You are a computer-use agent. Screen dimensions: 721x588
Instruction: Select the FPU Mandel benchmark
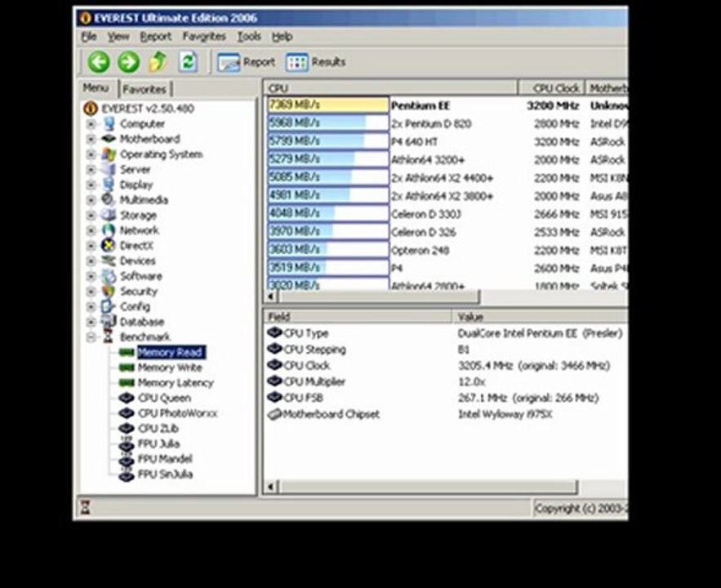click(x=165, y=459)
